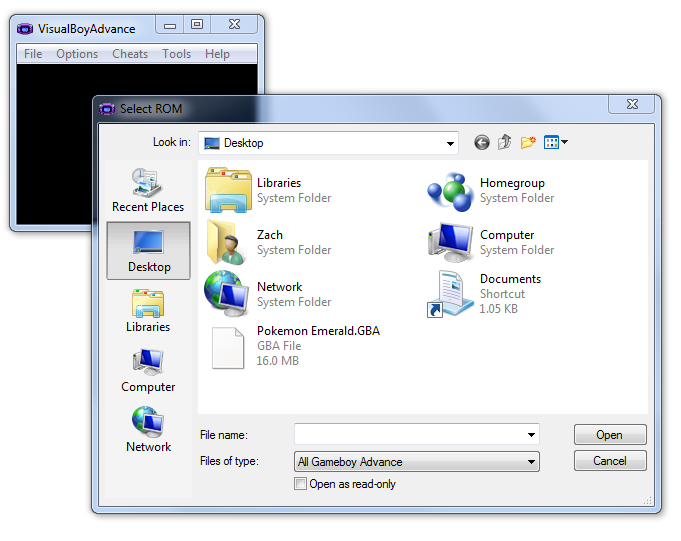Select the Zach user folder icon

(226, 242)
